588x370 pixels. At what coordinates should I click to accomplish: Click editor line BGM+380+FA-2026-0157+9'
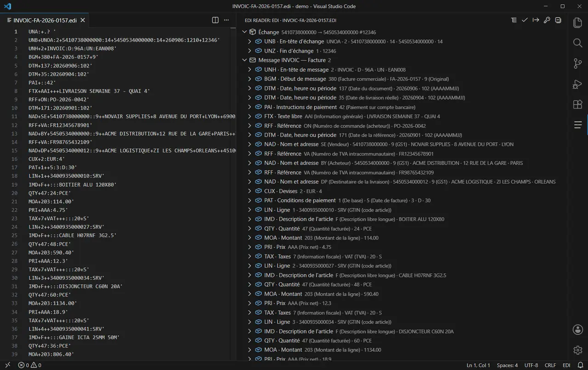point(63,57)
